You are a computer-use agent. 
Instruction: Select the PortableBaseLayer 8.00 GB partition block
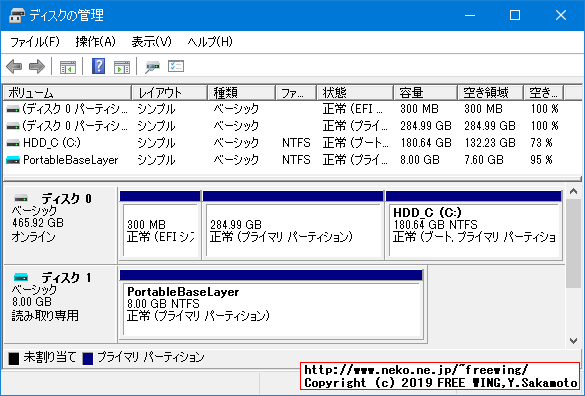pyautogui.click(x=271, y=304)
